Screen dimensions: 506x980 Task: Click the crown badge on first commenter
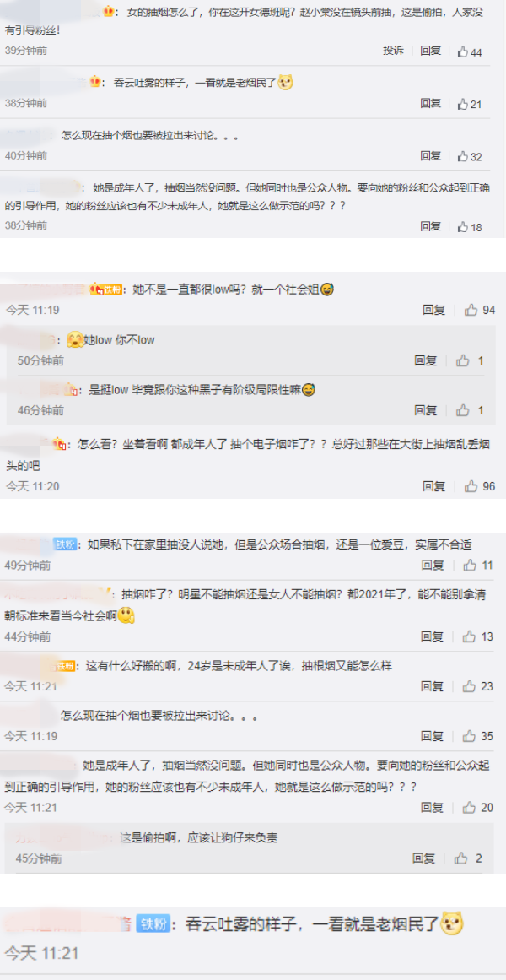click(108, 11)
